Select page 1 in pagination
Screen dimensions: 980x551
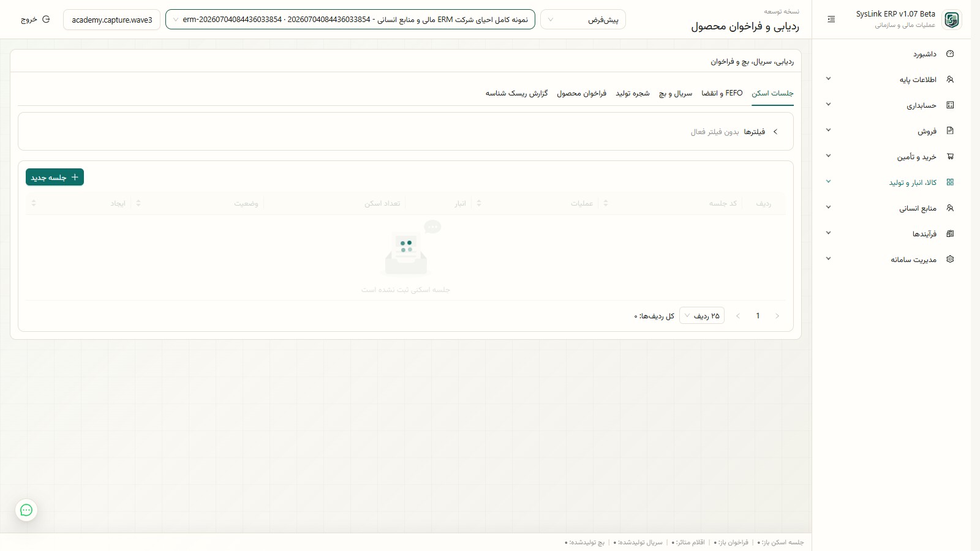pos(758,316)
